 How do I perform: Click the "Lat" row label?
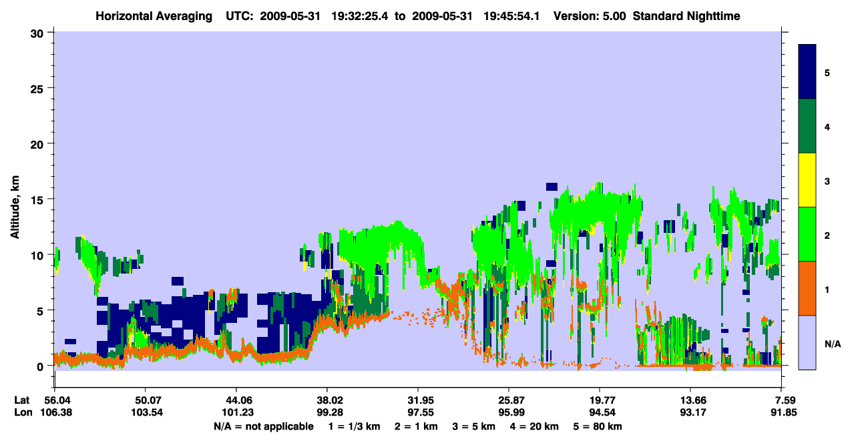tap(22, 400)
